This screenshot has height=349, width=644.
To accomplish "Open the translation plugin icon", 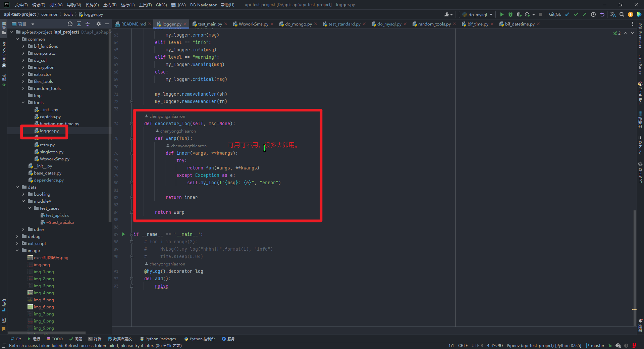I will tap(613, 14).
